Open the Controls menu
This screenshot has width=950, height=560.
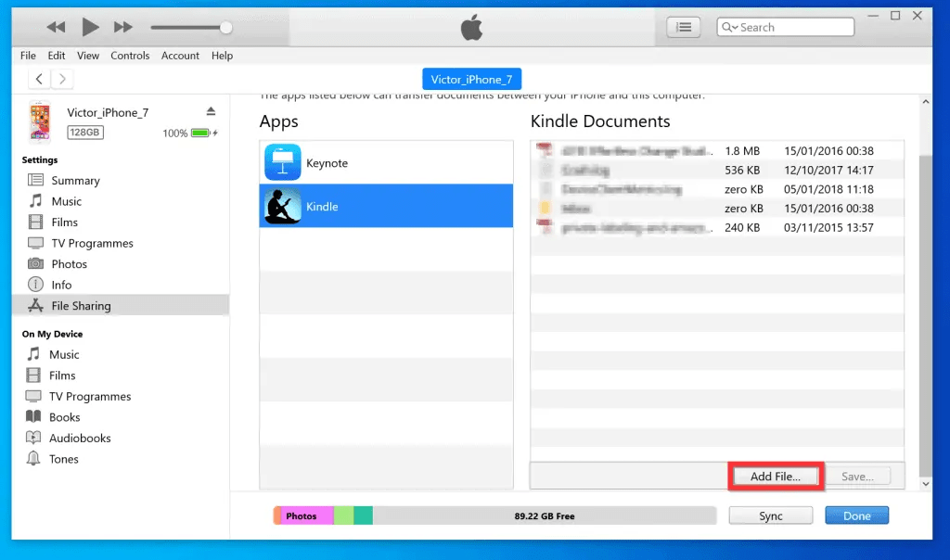pos(130,56)
